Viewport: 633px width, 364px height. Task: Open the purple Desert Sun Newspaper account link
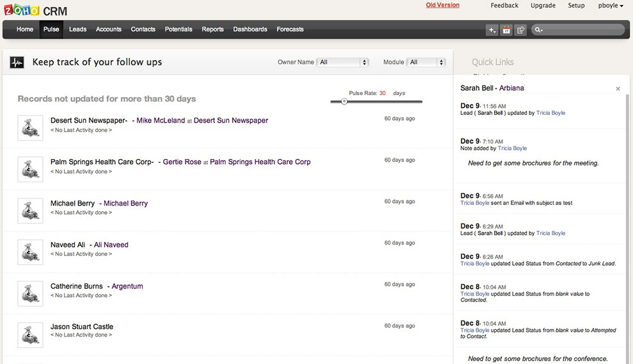pyautogui.click(x=231, y=121)
